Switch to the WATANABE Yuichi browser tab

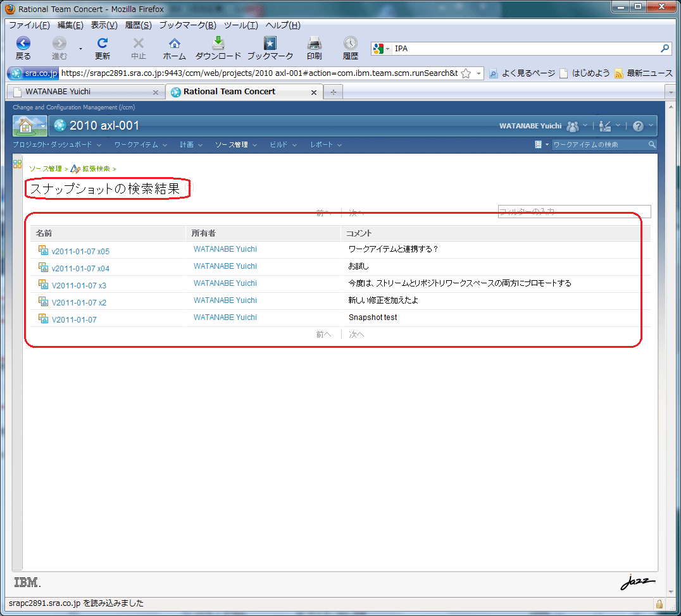(x=86, y=92)
